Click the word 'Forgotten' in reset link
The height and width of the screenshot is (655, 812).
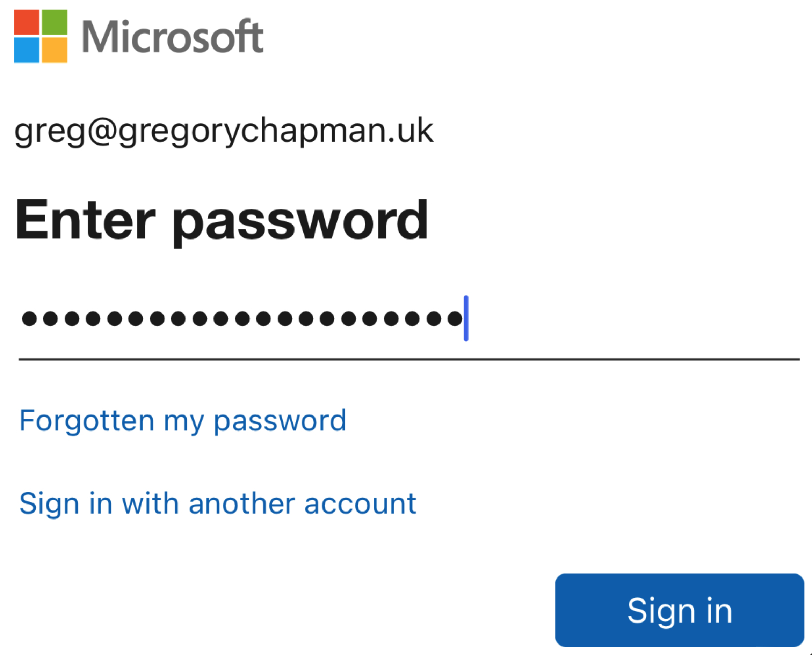click(x=87, y=421)
